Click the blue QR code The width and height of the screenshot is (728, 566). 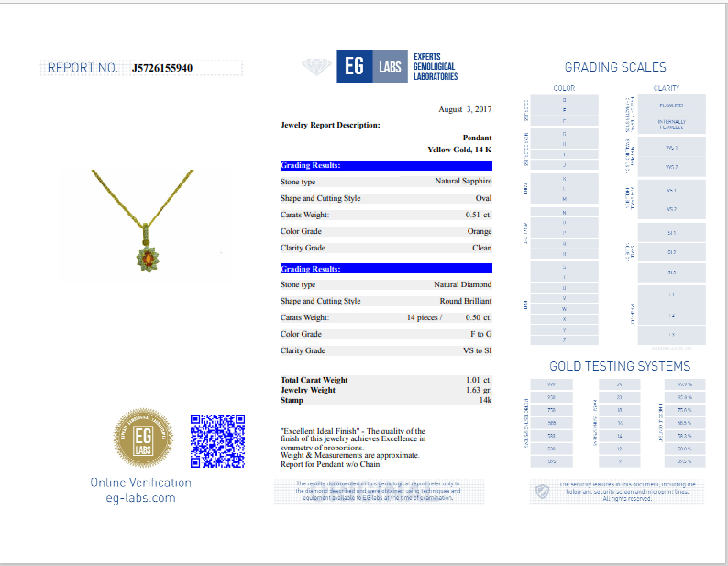217,441
